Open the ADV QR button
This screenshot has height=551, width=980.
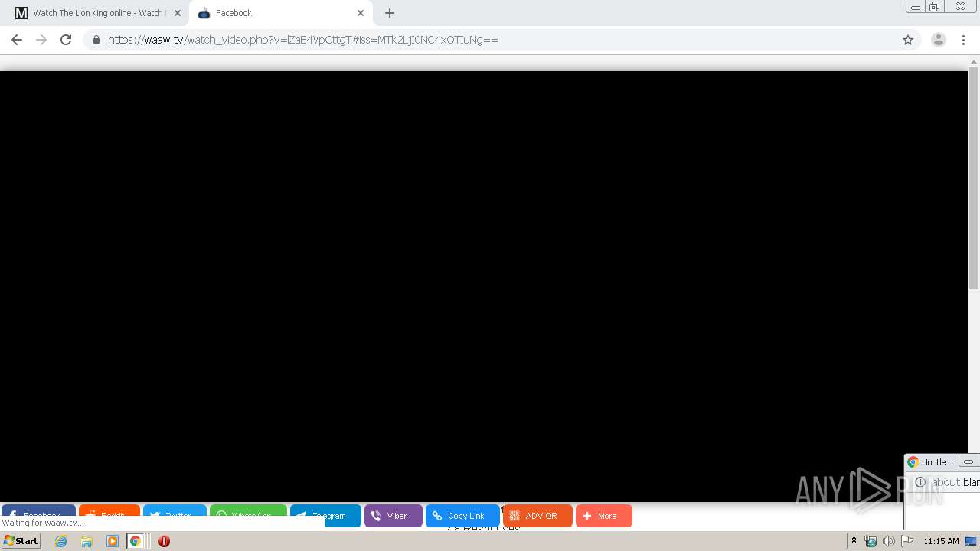pos(537,516)
